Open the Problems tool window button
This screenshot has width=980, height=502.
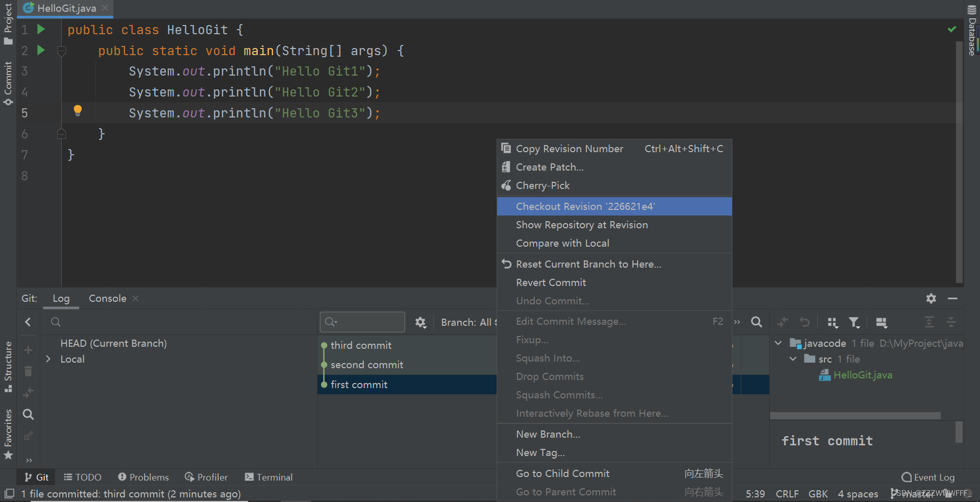pyautogui.click(x=143, y=477)
